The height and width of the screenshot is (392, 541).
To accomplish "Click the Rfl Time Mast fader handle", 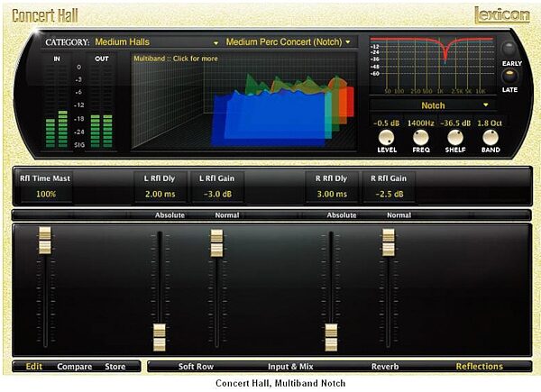I will tap(45, 241).
